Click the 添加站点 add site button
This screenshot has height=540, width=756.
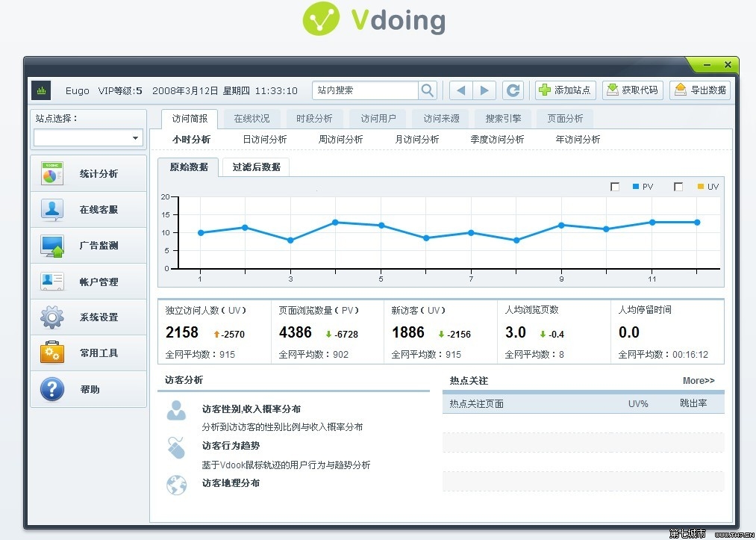click(x=565, y=90)
